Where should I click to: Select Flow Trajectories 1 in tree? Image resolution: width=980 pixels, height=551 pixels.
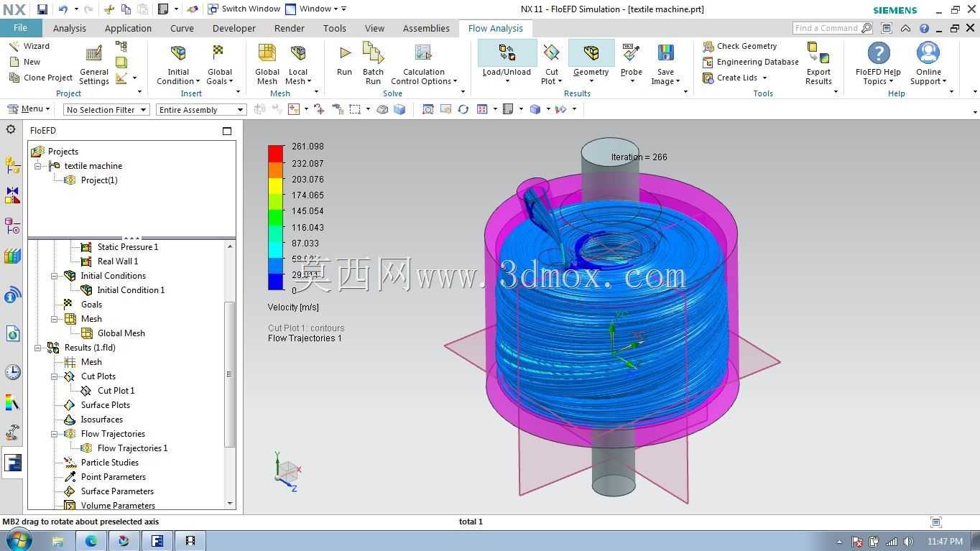(132, 448)
